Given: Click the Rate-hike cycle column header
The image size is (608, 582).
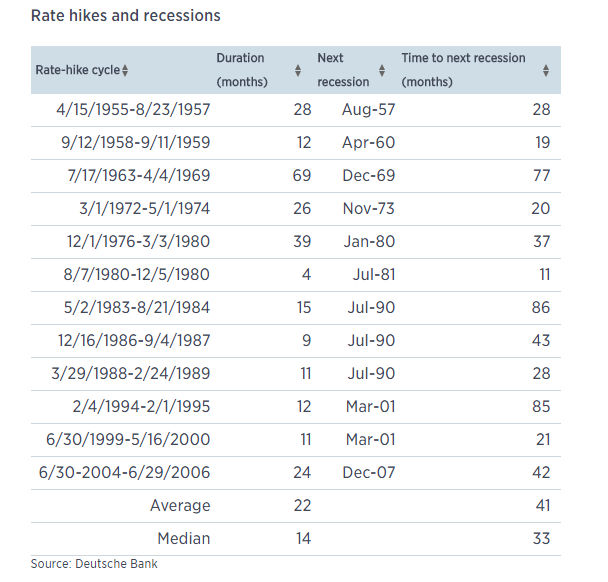Looking at the screenshot, I should coord(78,70).
